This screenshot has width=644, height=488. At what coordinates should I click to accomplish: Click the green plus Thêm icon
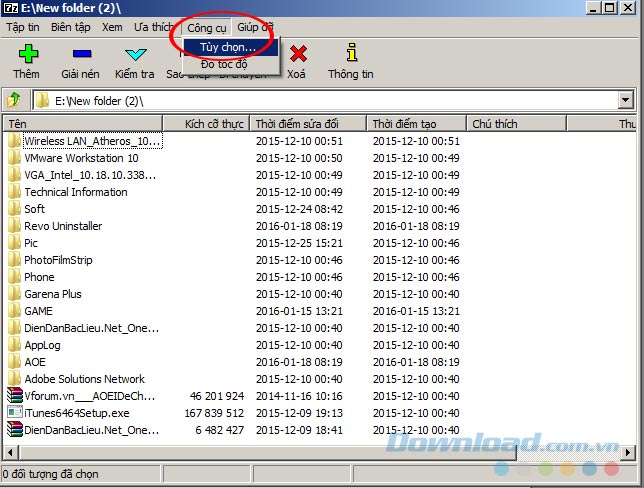coord(27,54)
